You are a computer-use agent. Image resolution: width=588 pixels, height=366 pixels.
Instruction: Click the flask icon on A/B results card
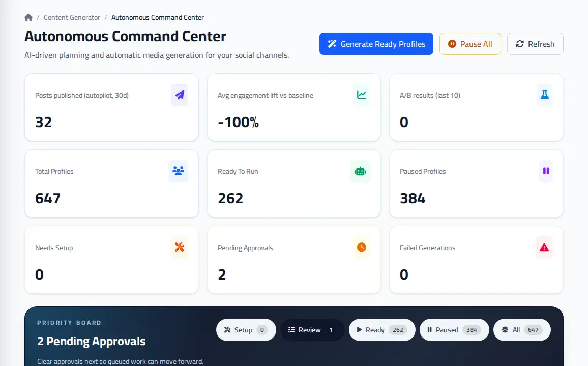544,95
